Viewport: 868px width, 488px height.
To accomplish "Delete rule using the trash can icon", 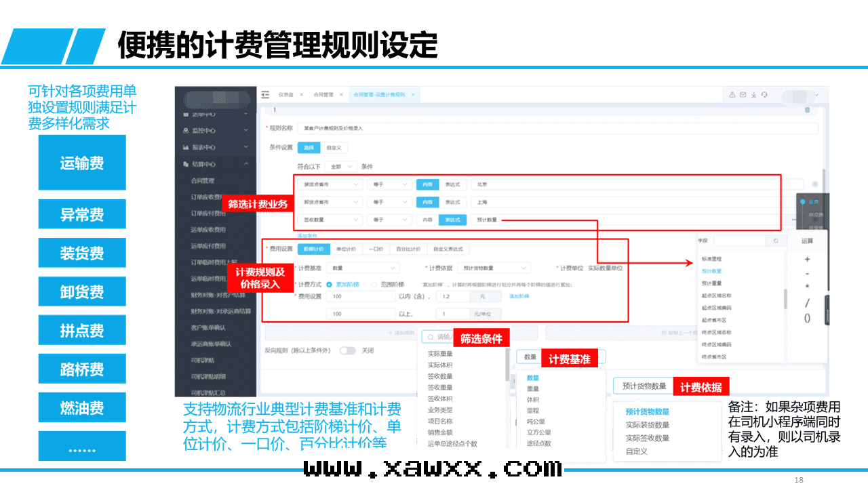I will pyautogui.click(x=807, y=110).
